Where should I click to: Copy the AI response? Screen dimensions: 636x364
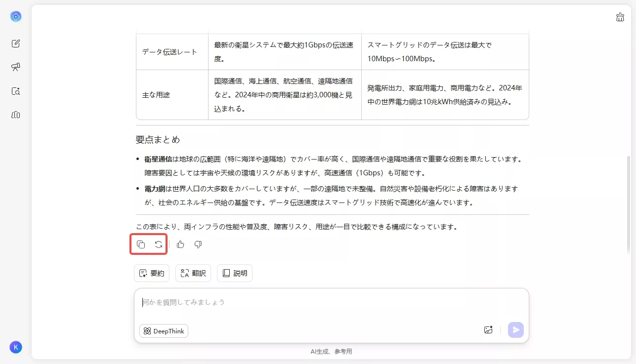141,244
